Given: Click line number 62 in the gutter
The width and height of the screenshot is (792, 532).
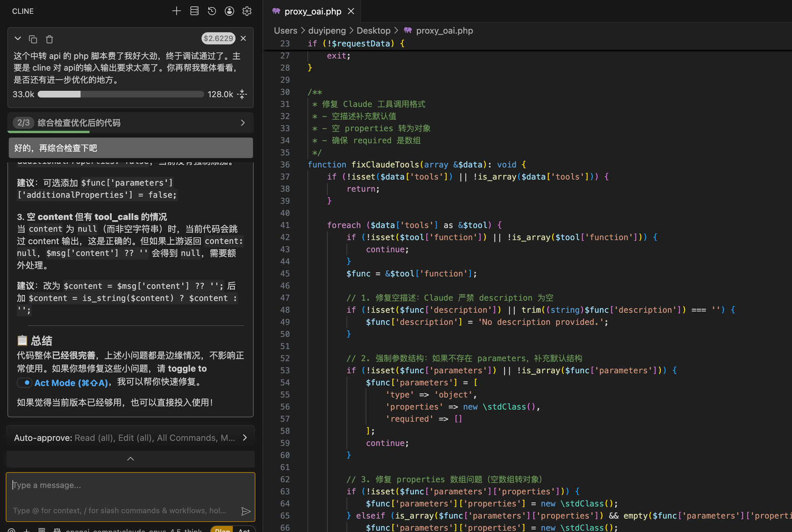Looking at the screenshot, I should (285, 480).
